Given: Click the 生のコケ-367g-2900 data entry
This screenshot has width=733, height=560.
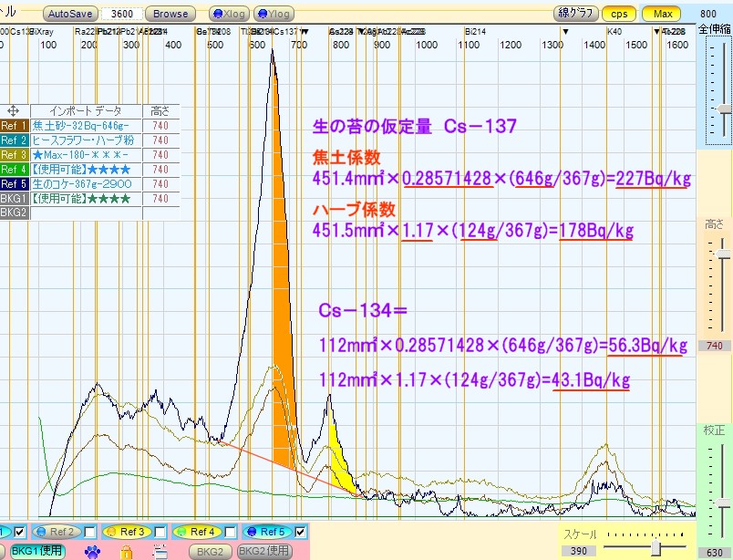Looking at the screenshot, I should [x=86, y=184].
